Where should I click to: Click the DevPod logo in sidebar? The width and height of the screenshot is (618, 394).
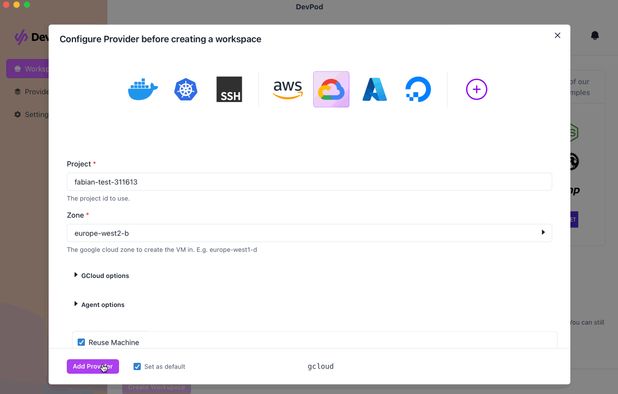point(32,37)
